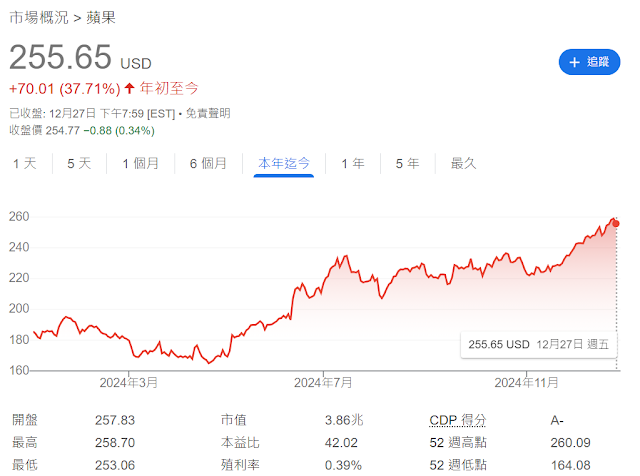Open the 市場概況 breadcrumb link
This screenshot has width=640, height=476.
tap(39, 18)
